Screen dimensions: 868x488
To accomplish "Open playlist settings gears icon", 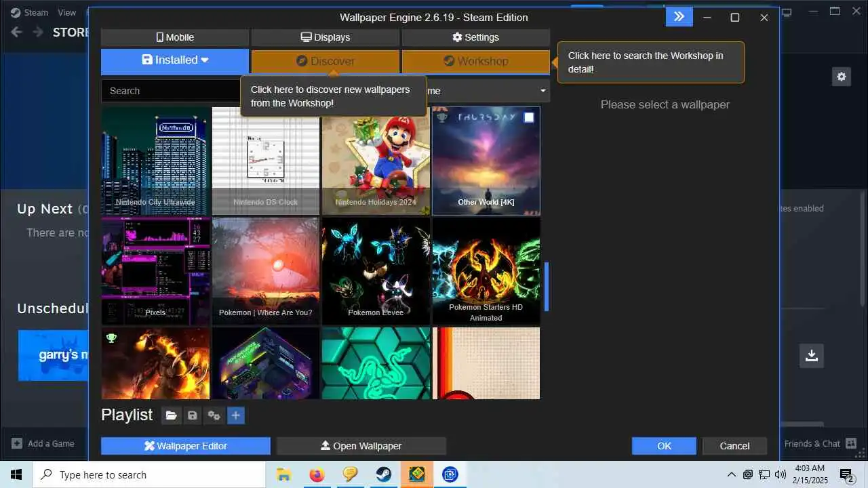I will point(214,415).
